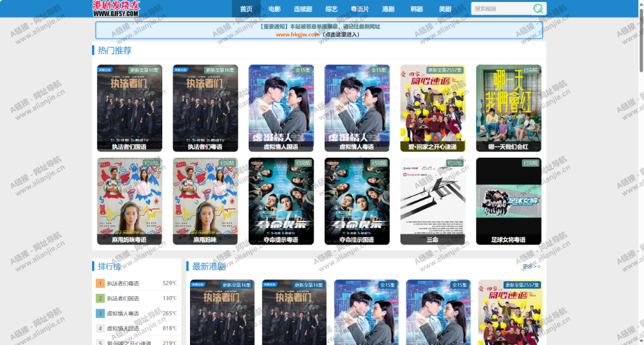Click the magnifier search icon
Viewport: 644px width, 345px height.
pos(538,8)
